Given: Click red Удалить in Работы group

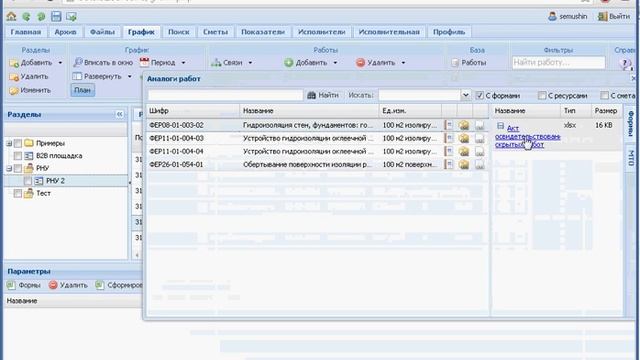Looking at the screenshot, I should click(376, 62).
